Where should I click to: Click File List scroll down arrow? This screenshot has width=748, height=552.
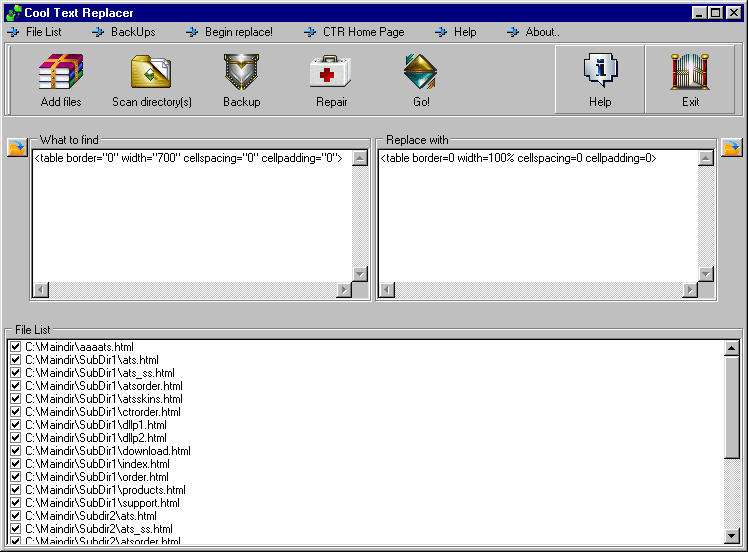[731, 536]
